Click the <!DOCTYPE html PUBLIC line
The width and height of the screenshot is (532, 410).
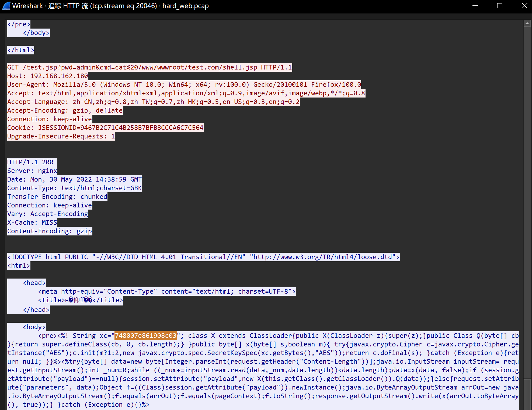(203, 257)
